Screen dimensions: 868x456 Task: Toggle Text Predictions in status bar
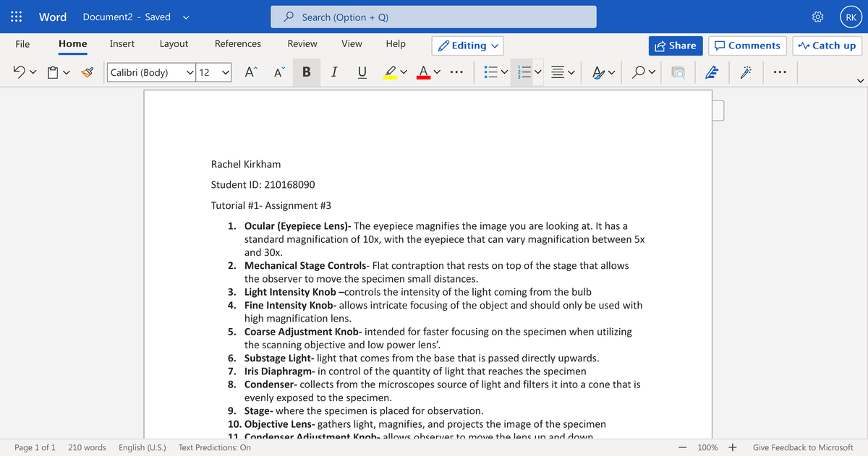coord(214,447)
